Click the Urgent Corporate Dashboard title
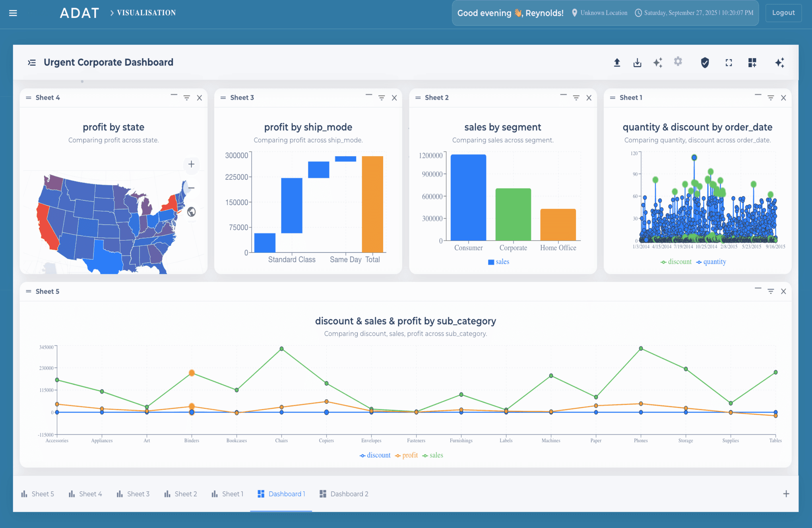812x528 pixels. pyautogui.click(x=109, y=62)
